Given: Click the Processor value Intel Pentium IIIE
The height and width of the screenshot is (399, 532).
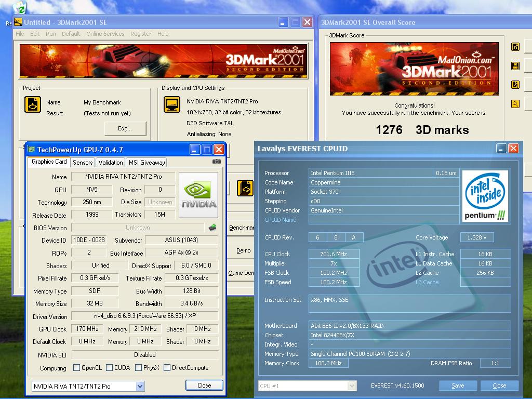Looking at the screenshot, I should 370,172.
